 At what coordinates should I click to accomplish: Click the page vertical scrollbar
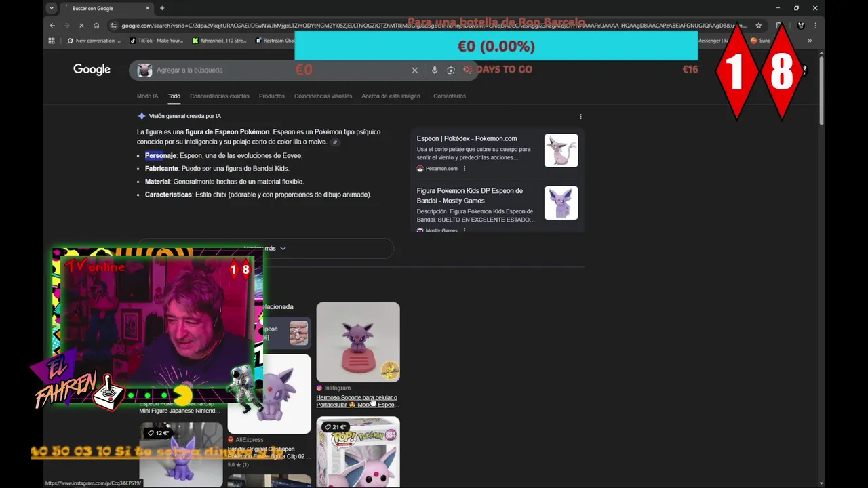click(x=821, y=90)
